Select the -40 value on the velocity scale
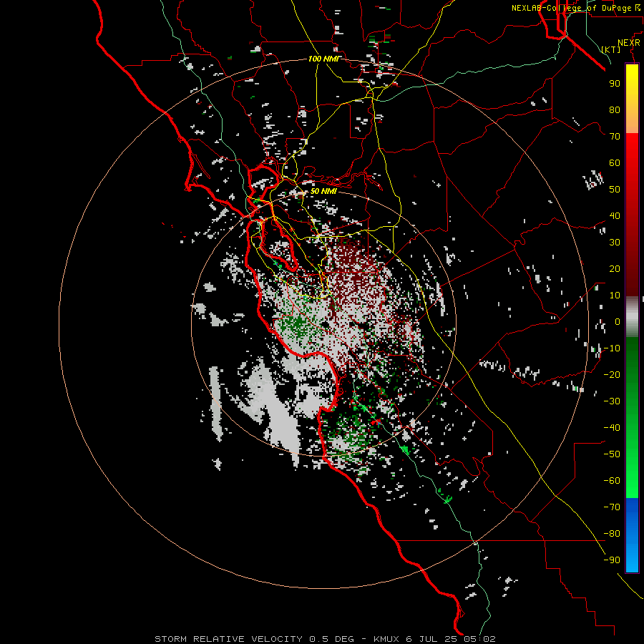 612,428
